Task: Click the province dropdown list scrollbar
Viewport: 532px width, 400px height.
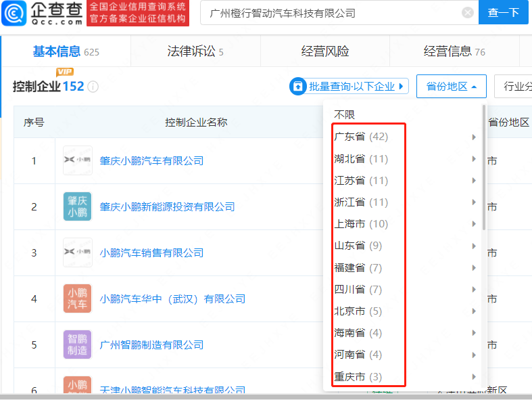Action: pyautogui.click(x=484, y=167)
